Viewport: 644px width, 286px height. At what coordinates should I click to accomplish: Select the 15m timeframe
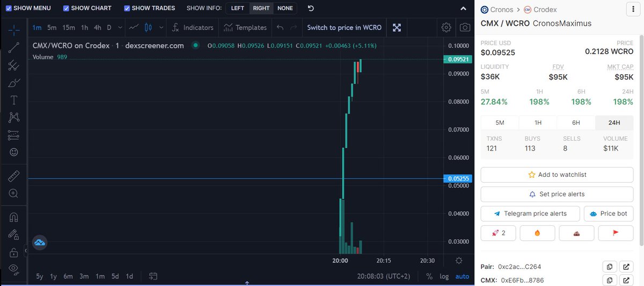click(69, 27)
